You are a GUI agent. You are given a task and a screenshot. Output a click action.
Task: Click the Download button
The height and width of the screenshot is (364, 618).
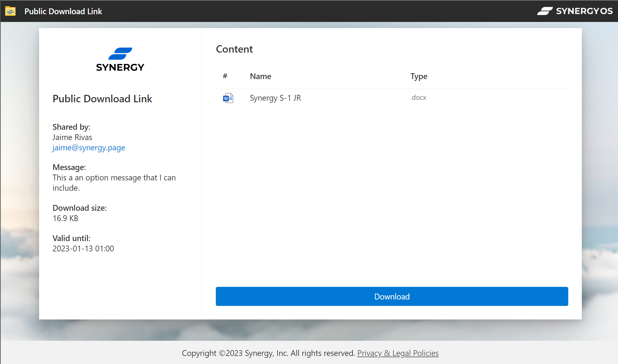(x=392, y=296)
